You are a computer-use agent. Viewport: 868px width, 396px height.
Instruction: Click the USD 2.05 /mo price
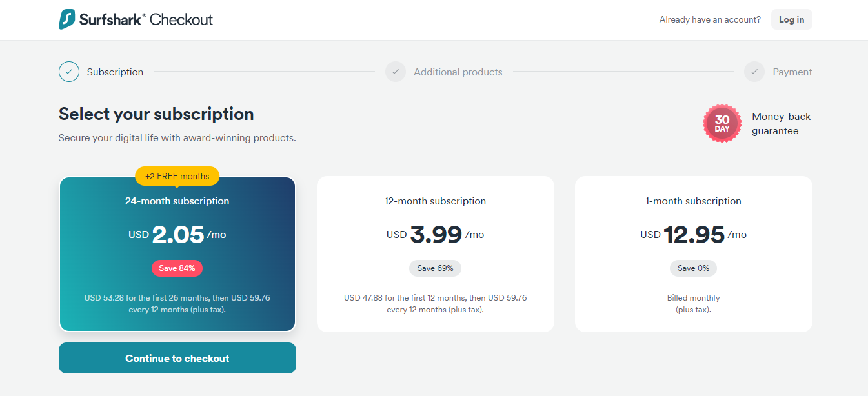[177, 235]
